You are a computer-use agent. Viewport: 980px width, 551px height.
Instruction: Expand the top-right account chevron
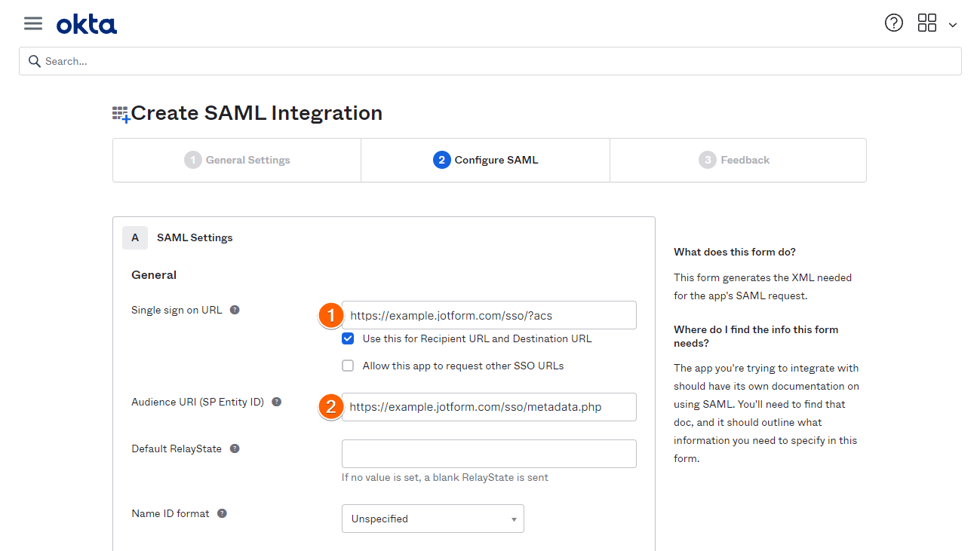tap(952, 25)
